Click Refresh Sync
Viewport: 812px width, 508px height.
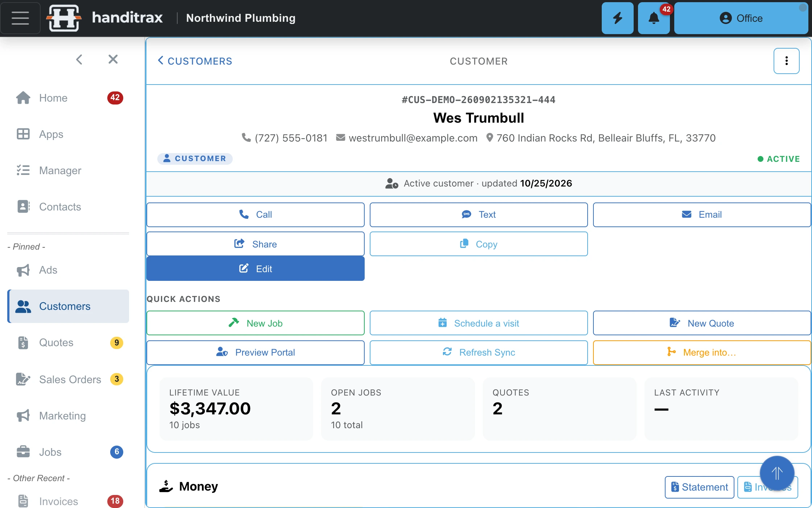pos(478,352)
